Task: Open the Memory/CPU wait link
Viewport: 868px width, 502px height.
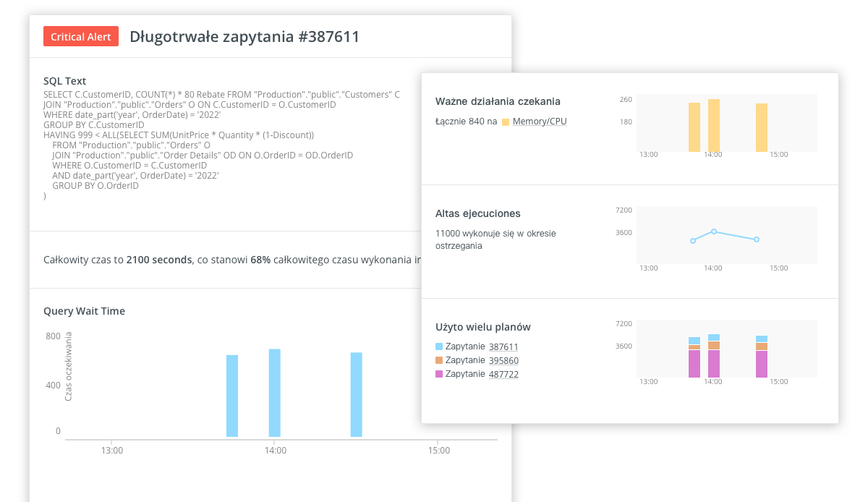Action: (540, 122)
